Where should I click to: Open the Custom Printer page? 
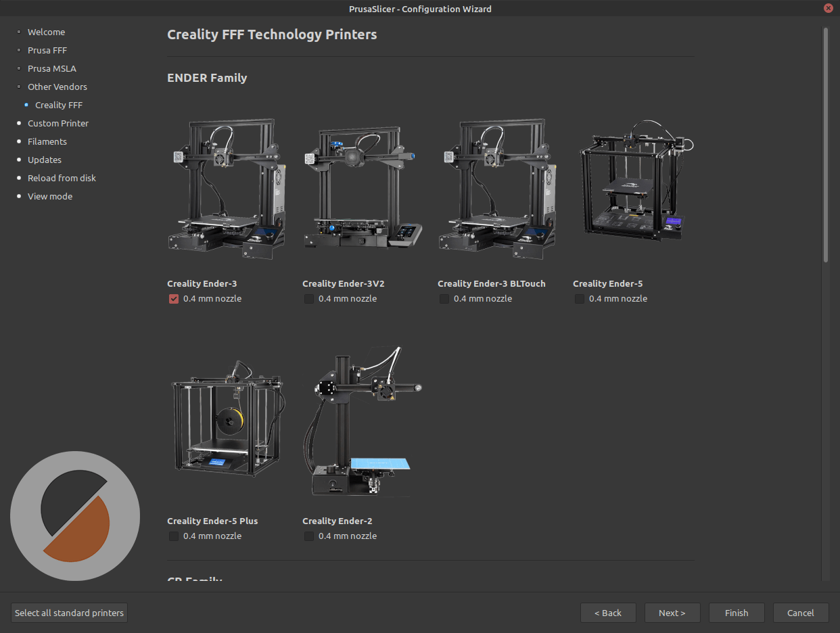click(58, 123)
